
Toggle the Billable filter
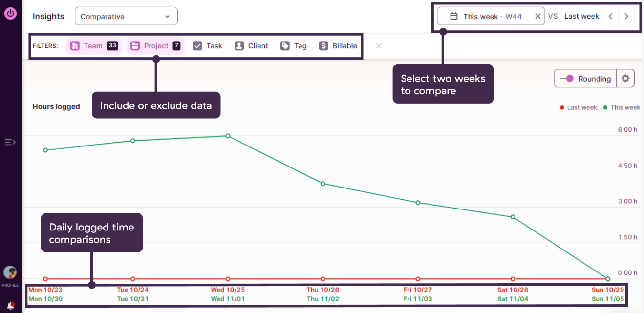[338, 46]
